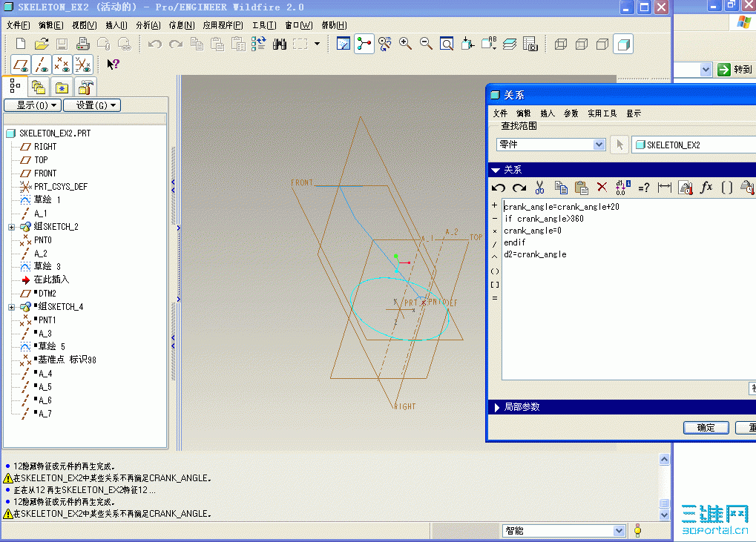The height and width of the screenshot is (542, 756).
Task: Click paste clipboard icon in relations dialog
Action: point(582,188)
